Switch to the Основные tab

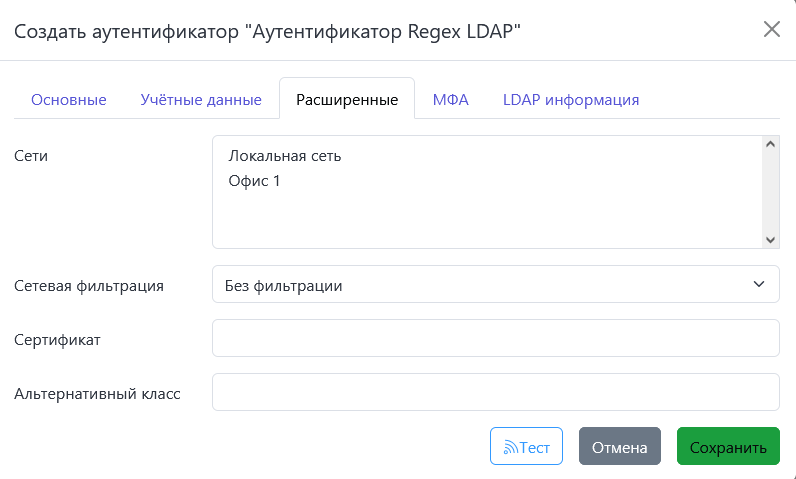69,100
